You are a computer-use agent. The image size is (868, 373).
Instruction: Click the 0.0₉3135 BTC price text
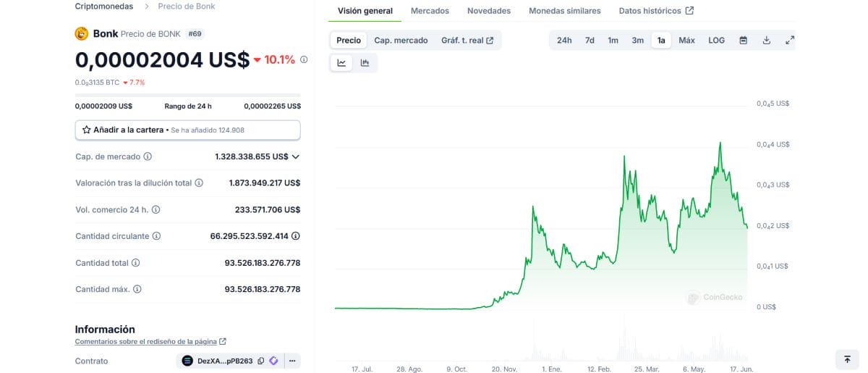97,83
